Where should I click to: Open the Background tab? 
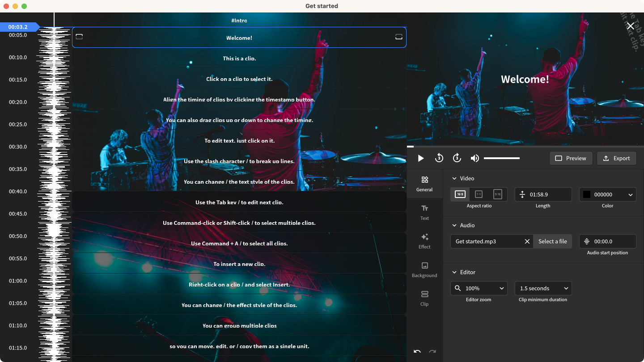coord(424,269)
